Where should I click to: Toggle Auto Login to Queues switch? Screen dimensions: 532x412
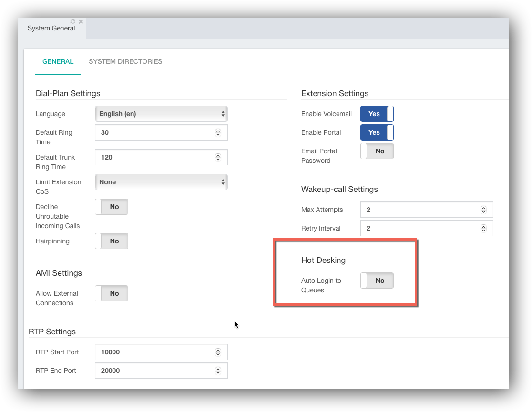coord(377,281)
